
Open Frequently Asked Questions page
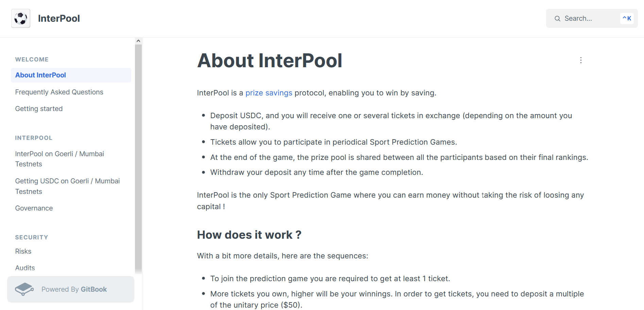tap(59, 92)
